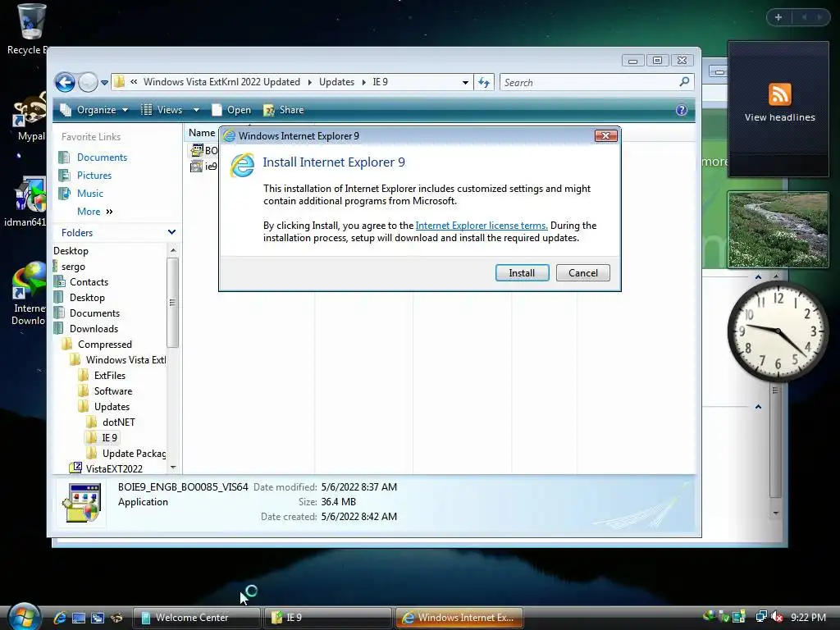Image resolution: width=840 pixels, height=630 pixels.
Task: Open recent pages dropdown next to navigation arrows
Action: [104, 83]
